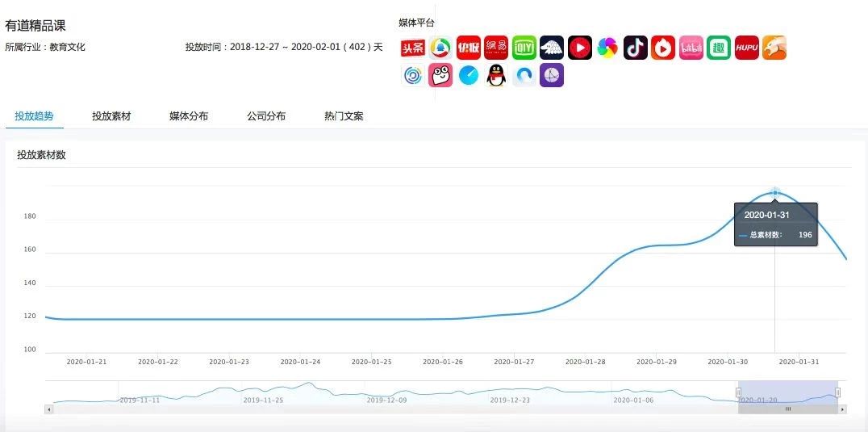
Task: Open the 投放素材 tab
Action: (112, 116)
